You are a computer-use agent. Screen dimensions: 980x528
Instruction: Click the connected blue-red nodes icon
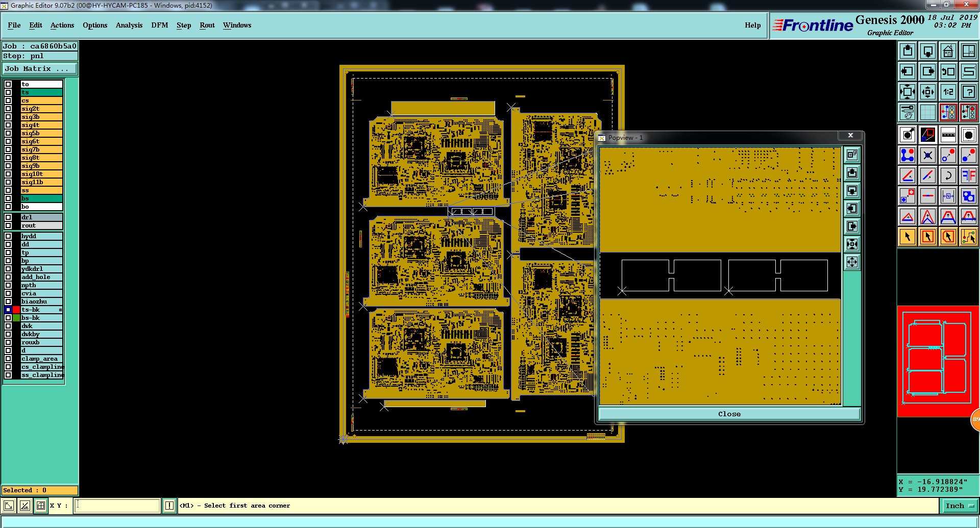[x=908, y=155]
